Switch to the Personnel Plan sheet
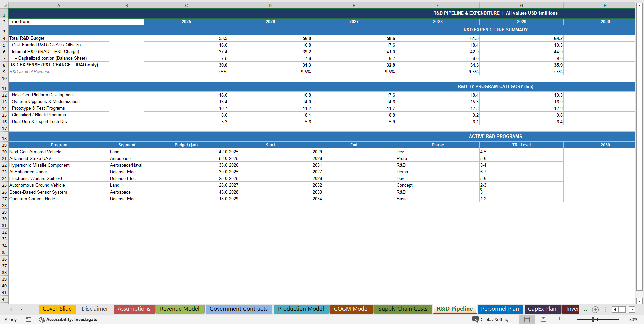This screenshot has width=644, height=324. [x=500, y=309]
